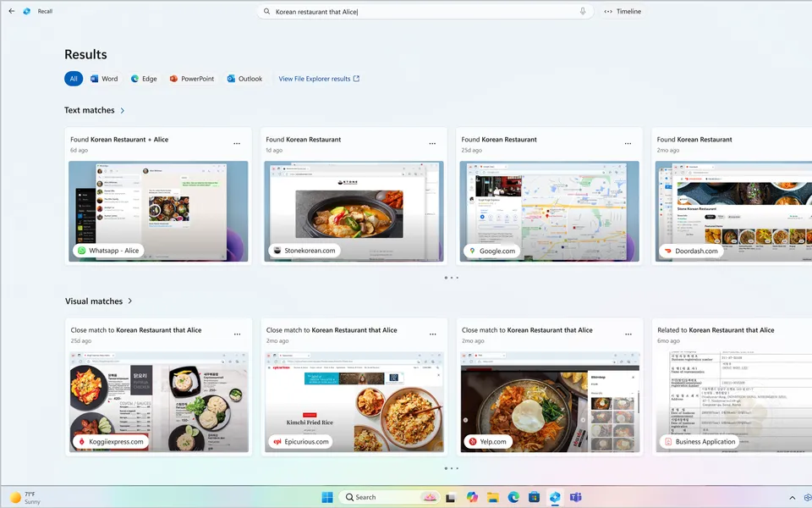Viewport: 812px width, 508px height.
Task: Open the Koggiiexpress.com menu snapshot
Action: [159, 401]
